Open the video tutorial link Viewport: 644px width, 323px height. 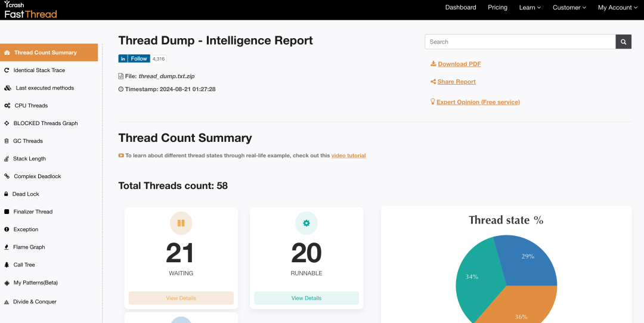tap(348, 156)
